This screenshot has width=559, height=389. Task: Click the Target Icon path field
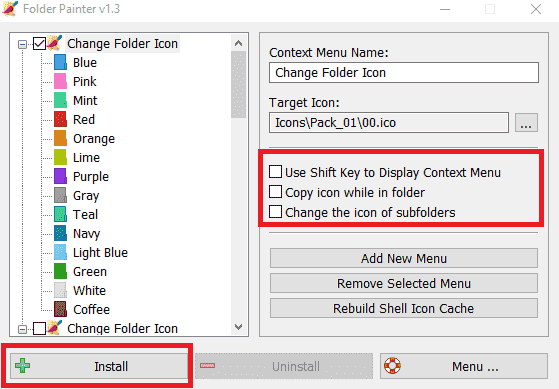[x=389, y=123]
